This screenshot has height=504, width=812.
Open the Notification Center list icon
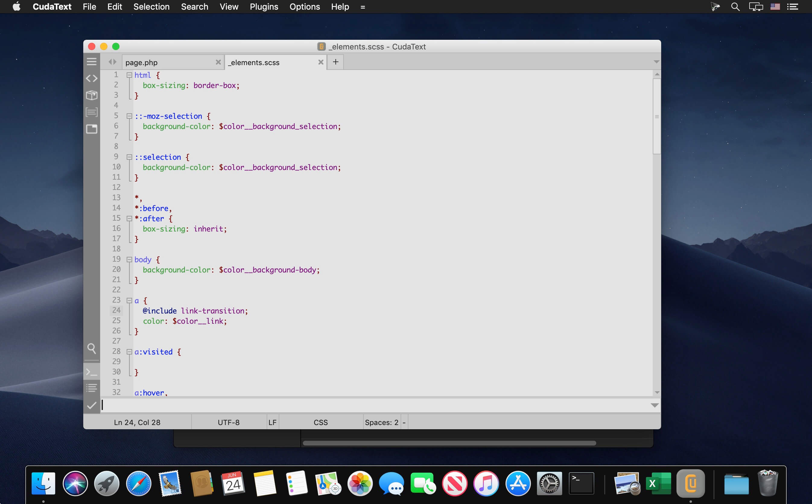793,7
